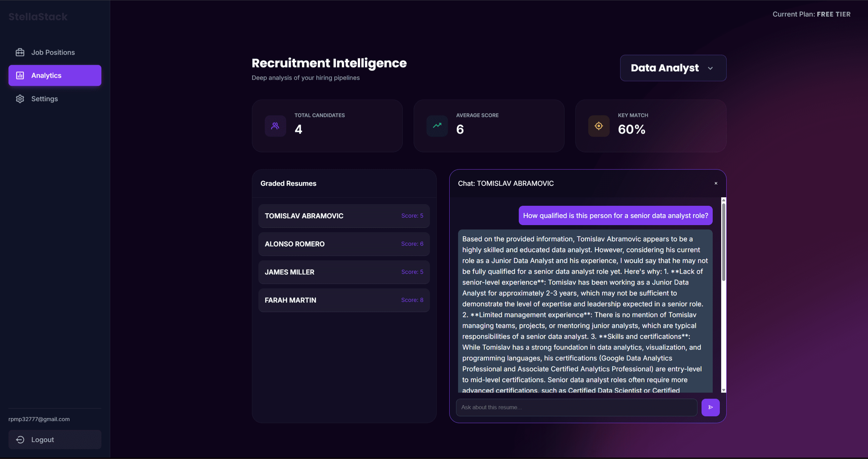Click the Logout door icon

pos(20,439)
